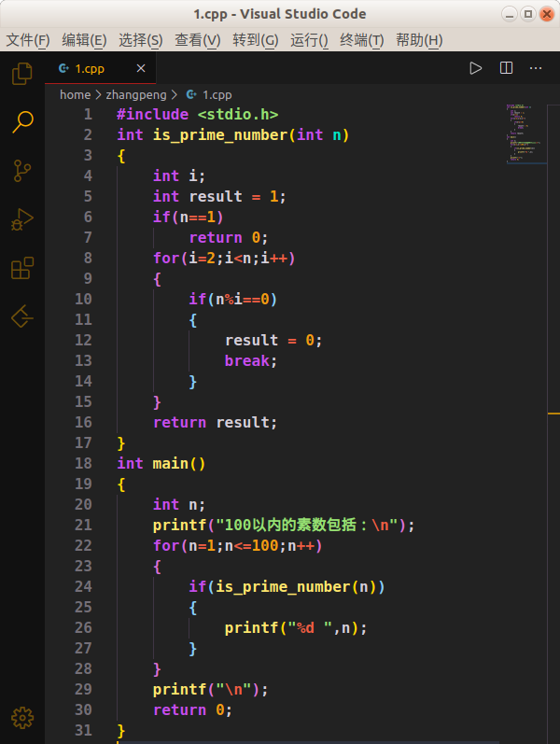Click the home breadcrumb segment
560x744 pixels.
pos(75,94)
